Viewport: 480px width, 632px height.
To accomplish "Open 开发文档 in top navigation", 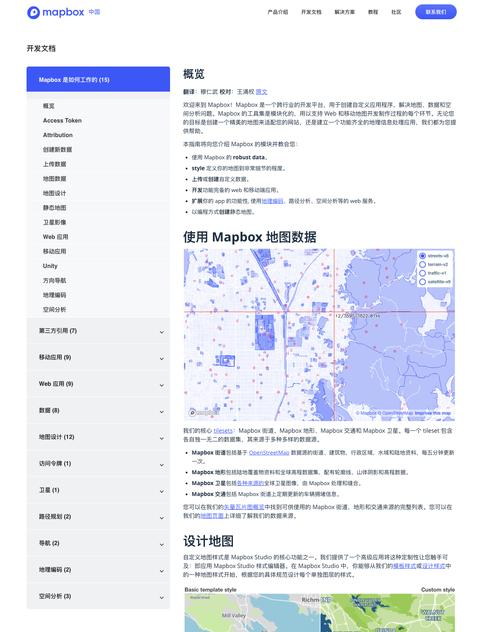I will pyautogui.click(x=311, y=12).
